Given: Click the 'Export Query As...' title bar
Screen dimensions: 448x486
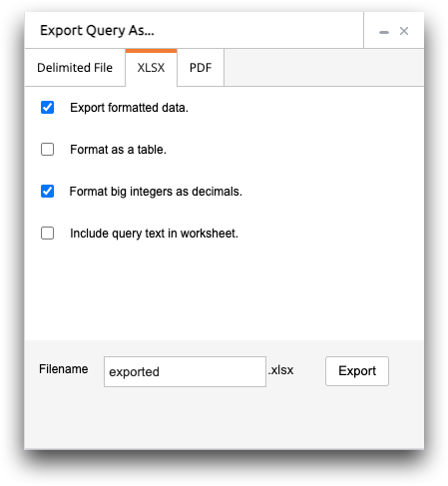Looking at the screenshot, I should (x=195, y=30).
